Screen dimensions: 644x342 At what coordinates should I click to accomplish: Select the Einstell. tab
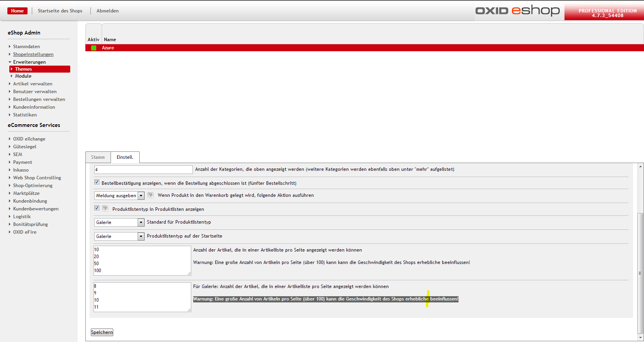[125, 157]
